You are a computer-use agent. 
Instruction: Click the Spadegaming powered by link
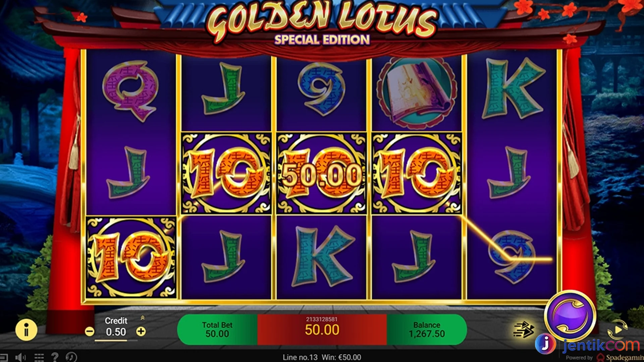604,358
